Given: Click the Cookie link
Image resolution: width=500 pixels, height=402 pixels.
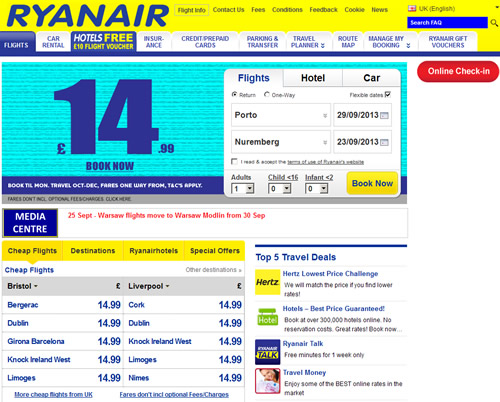Looking at the screenshot, I should coord(354,10).
